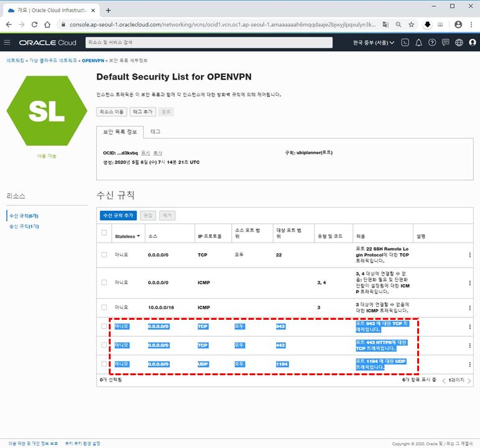480x448 pixels.
Task: Go forward in browser
Action: coord(21,24)
